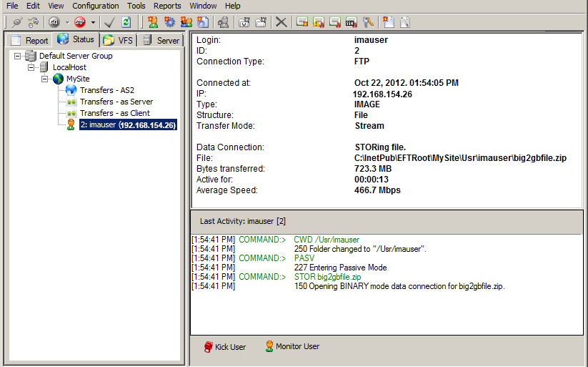Open the Configuration menu

tap(95, 6)
